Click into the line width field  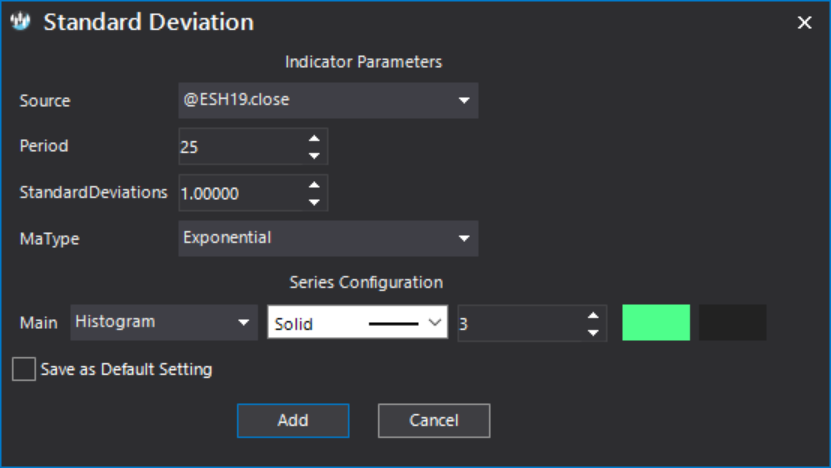520,324
